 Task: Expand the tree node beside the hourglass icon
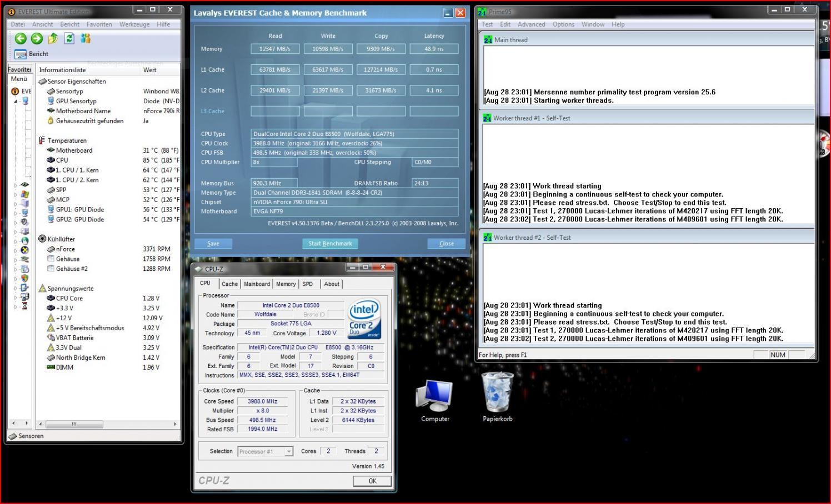(x=16, y=306)
